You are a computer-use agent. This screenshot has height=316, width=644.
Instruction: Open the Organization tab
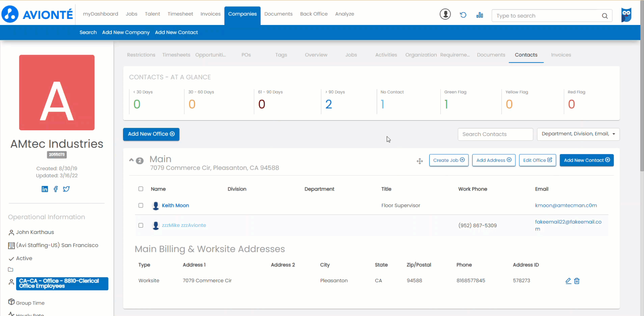(421, 55)
